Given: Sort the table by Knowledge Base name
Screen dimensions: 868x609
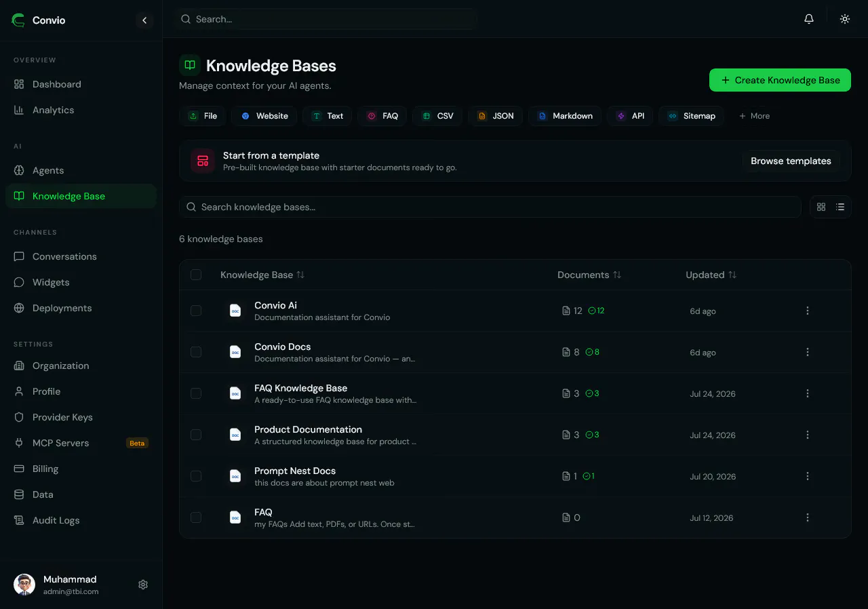Looking at the screenshot, I should point(262,275).
